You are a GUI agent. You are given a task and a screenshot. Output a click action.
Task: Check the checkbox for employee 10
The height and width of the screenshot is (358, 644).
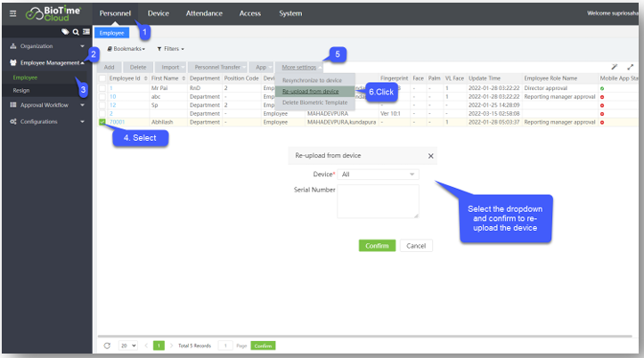pos(102,96)
